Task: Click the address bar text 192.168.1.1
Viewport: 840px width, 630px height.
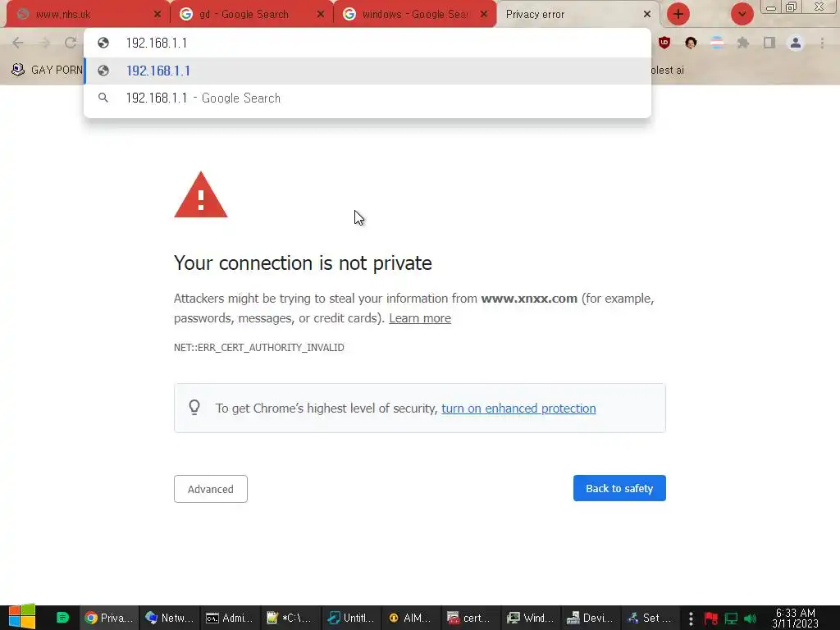Action: click(x=157, y=43)
